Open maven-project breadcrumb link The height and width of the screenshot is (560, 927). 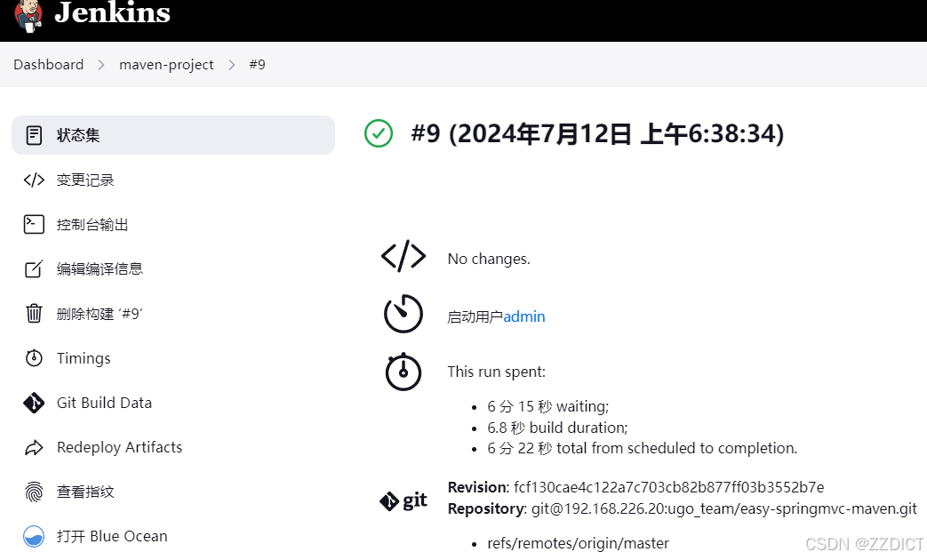pos(166,65)
